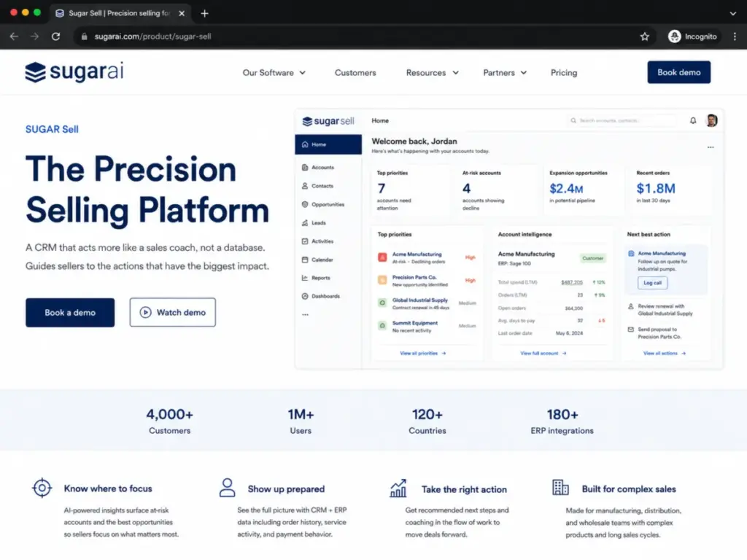747x560 pixels.
Task: Click Send proposal to Precision Parts Co.
Action: [659, 332]
